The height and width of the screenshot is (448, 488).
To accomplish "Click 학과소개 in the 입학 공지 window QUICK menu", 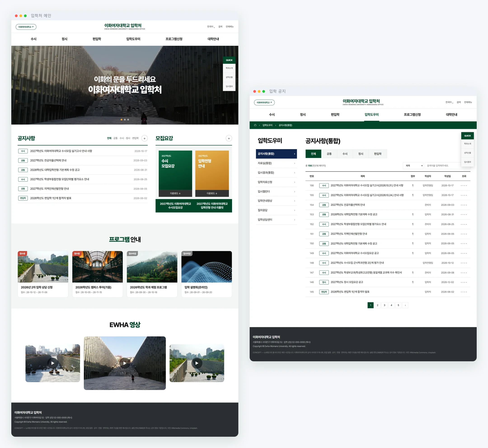I will [x=467, y=144].
